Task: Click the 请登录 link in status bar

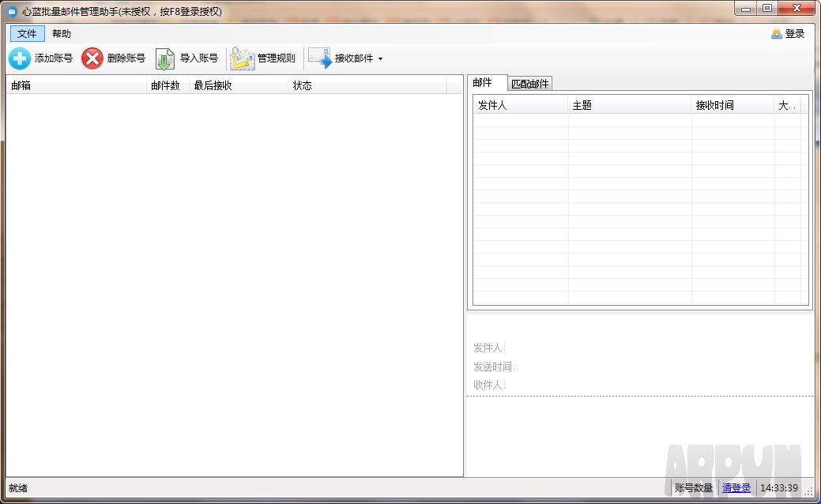Action: pos(736,488)
